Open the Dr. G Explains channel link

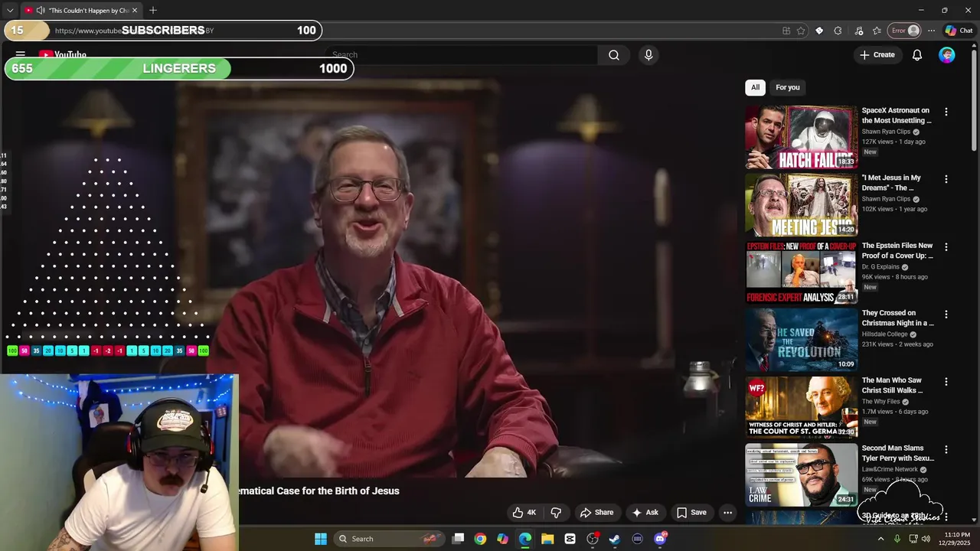point(881,267)
